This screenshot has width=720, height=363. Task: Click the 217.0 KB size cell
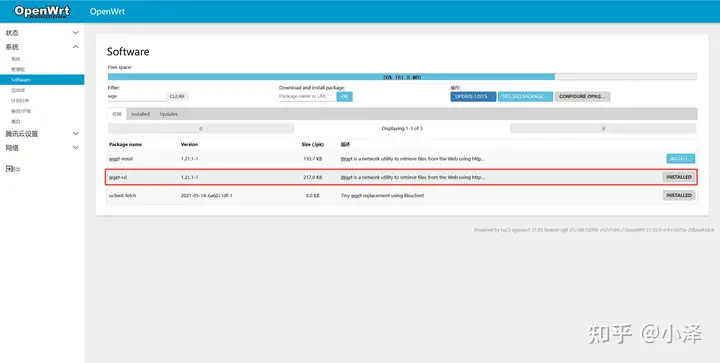coord(313,177)
